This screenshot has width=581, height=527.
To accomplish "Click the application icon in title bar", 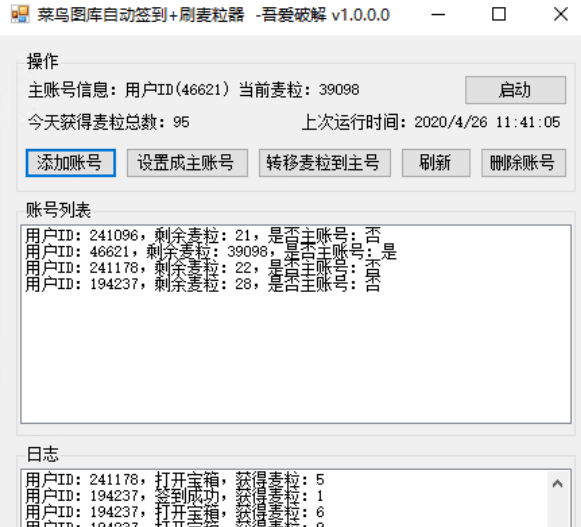I will [20, 15].
